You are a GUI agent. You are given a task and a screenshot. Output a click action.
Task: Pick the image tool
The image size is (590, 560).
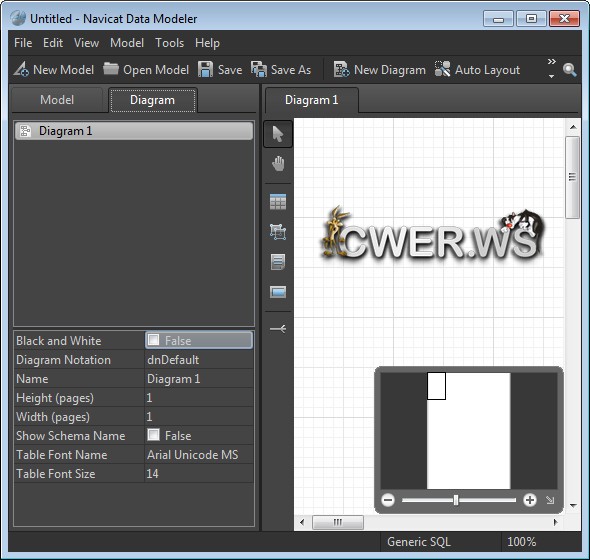[278, 292]
